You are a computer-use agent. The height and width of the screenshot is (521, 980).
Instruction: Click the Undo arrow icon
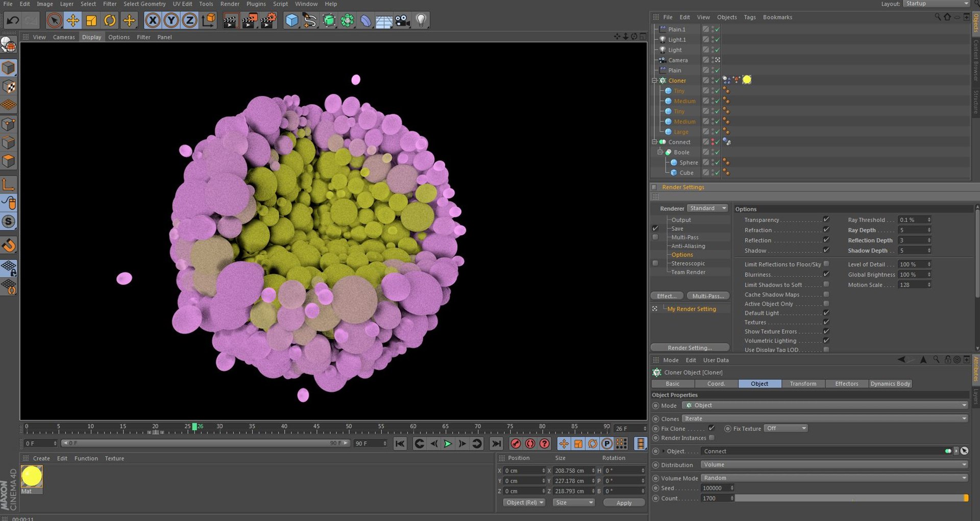click(13, 20)
